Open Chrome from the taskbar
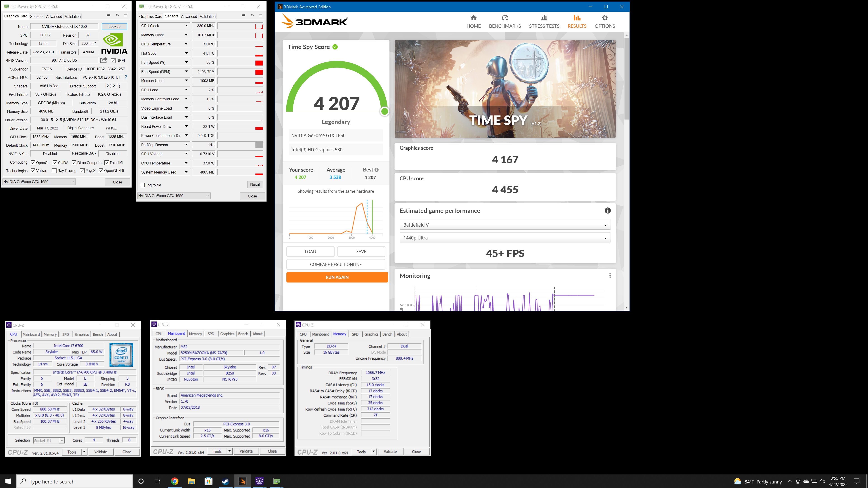This screenshot has width=868, height=488. click(175, 481)
